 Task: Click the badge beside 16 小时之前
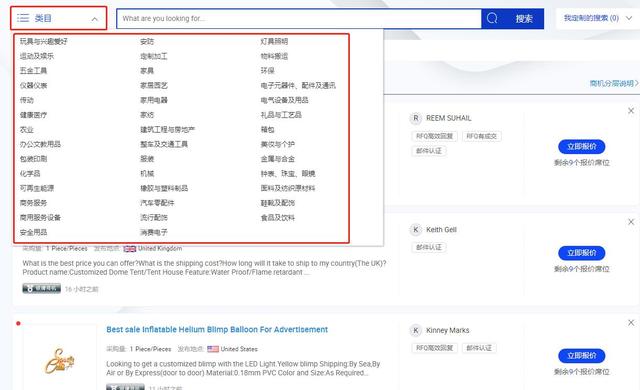(42, 289)
